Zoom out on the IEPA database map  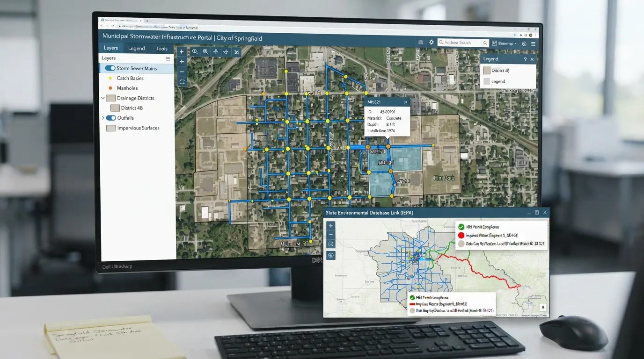[331, 235]
